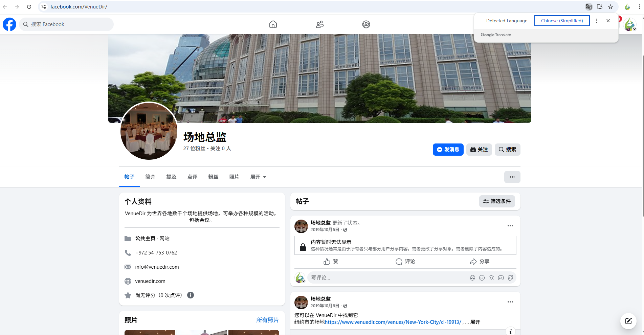Click the Google Translate icon in address bar
Screen dimensions: 644x335
coord(589,7)
